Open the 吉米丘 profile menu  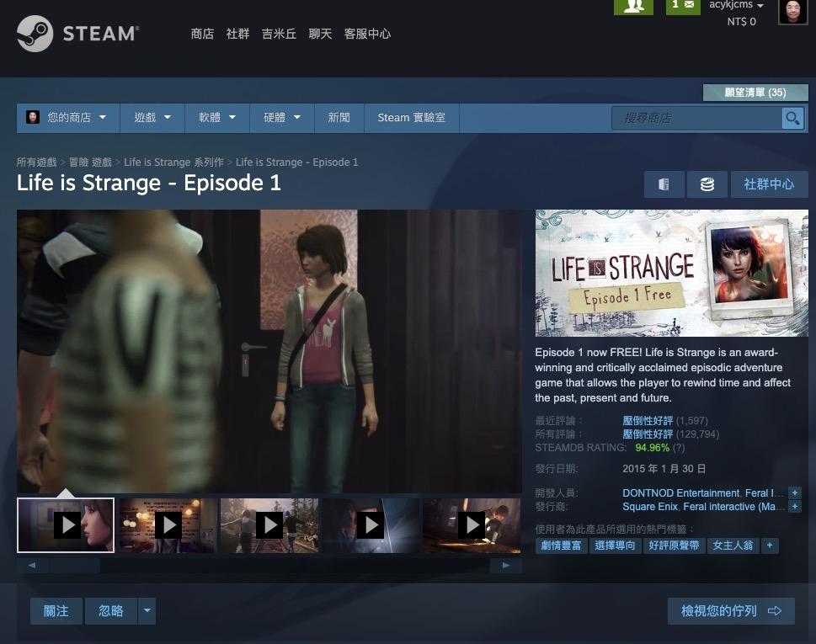click(x=279, y=34)
